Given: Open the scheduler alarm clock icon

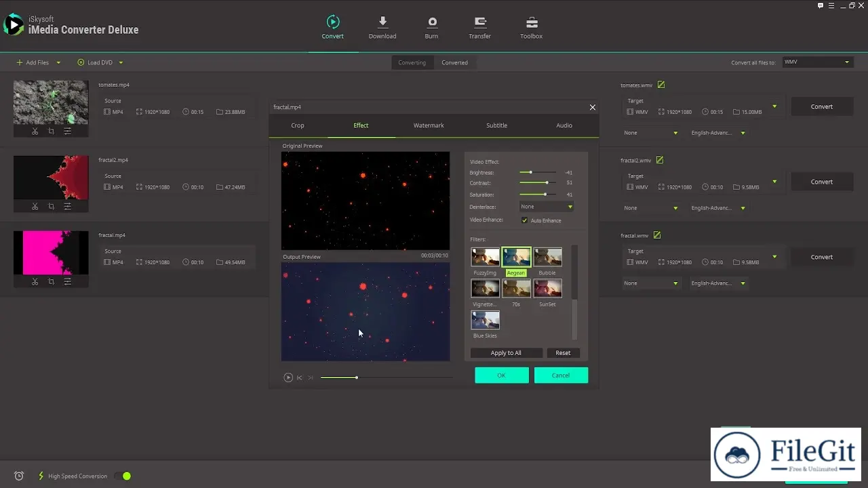Looking at the screenshot, I should [19, 476].
